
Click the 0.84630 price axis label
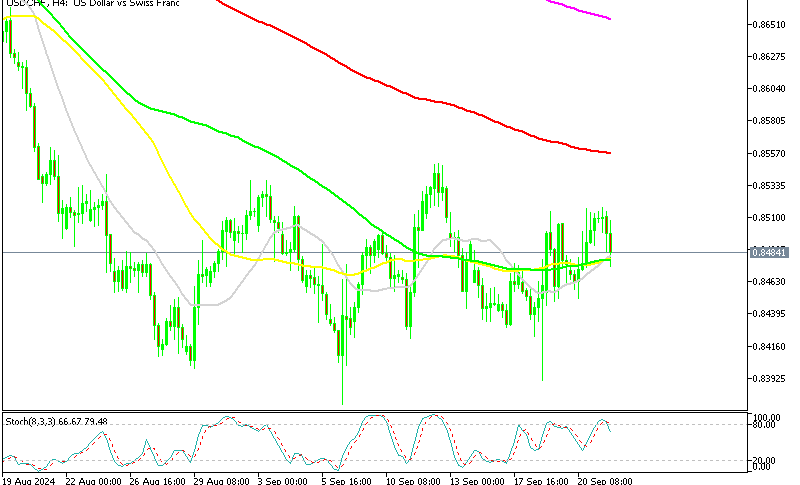click(x=769, y=282)
